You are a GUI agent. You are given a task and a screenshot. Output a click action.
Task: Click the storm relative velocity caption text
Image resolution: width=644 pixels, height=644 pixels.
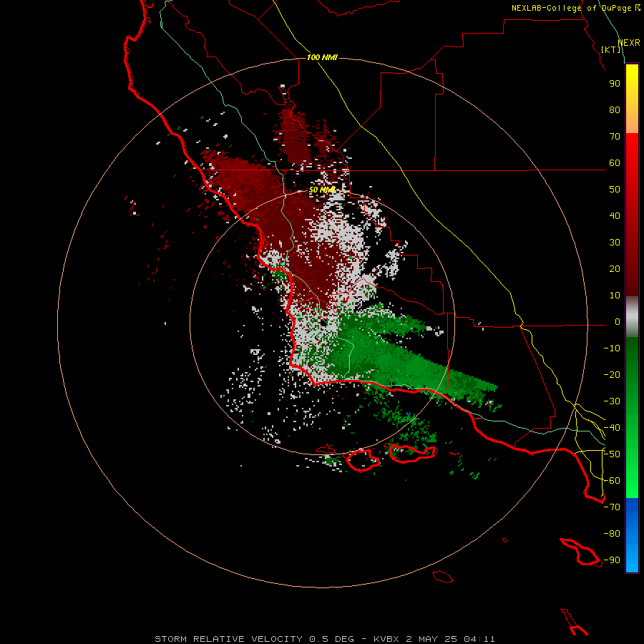tap(324, 639)
